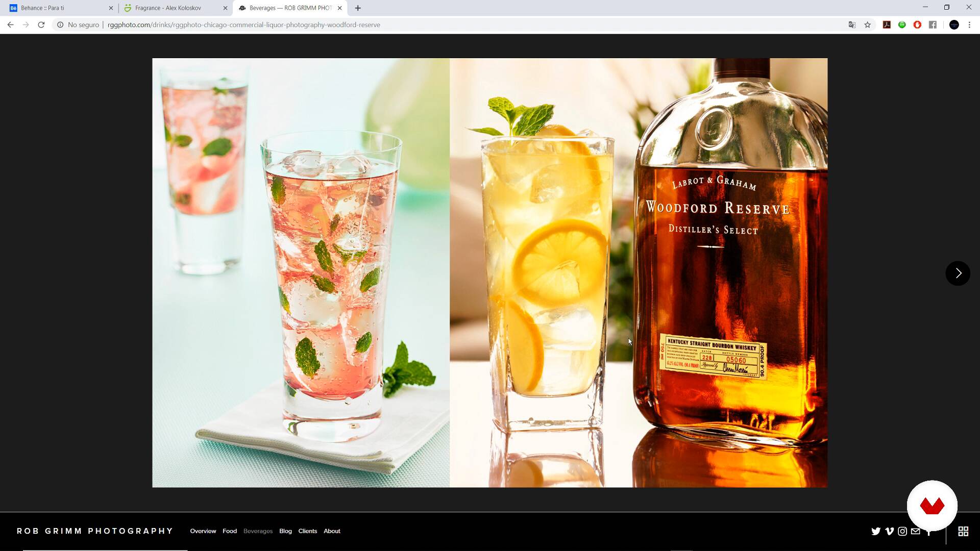Bookmark this page with the star icon
This screenshot has width=980, height=551.
point(867,24)
